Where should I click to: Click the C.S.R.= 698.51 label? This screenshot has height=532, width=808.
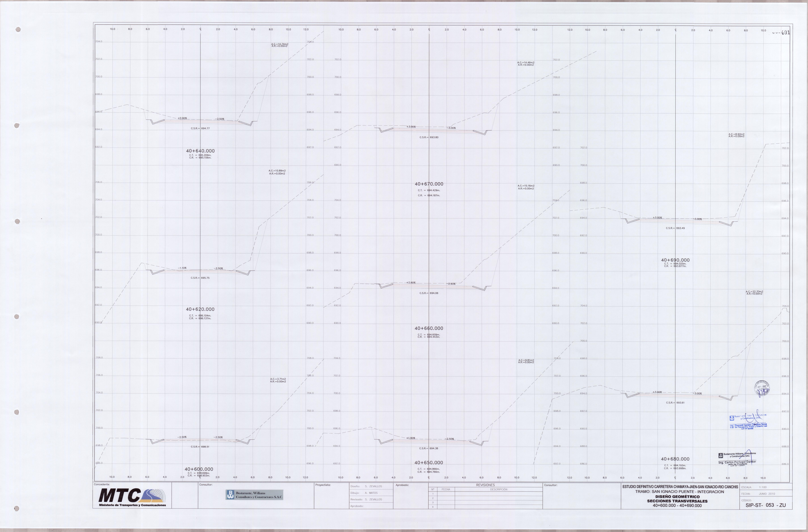tap(200, 447)
